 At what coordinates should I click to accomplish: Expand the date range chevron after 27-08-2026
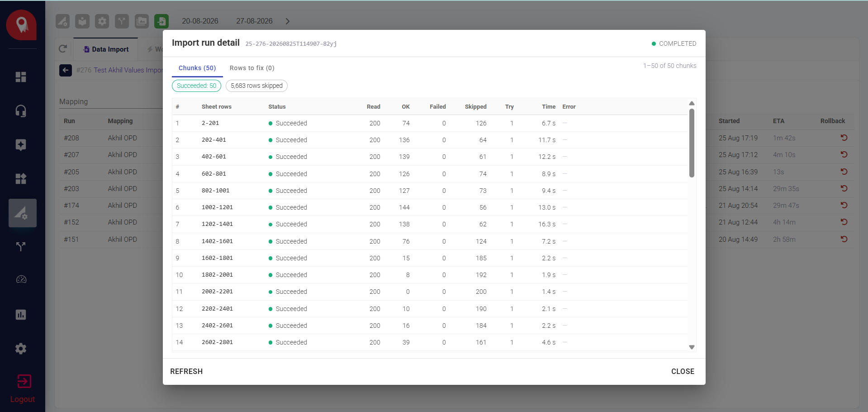pos(287,21)
